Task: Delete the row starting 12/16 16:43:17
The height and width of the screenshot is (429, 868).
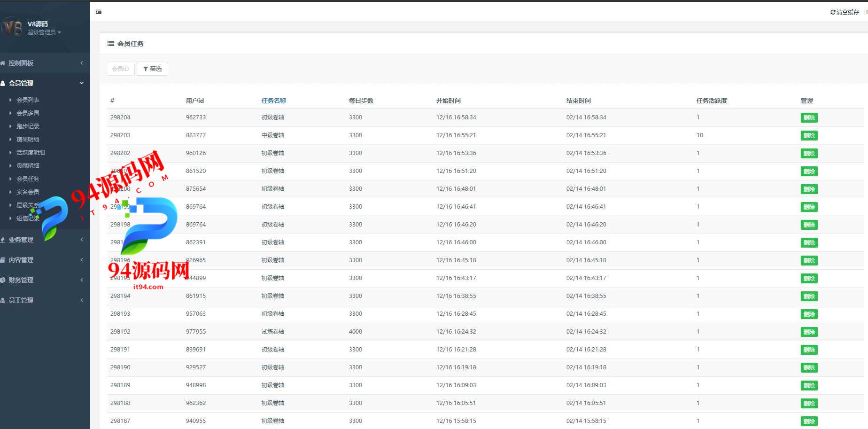Action: click(x=809, y=279)
